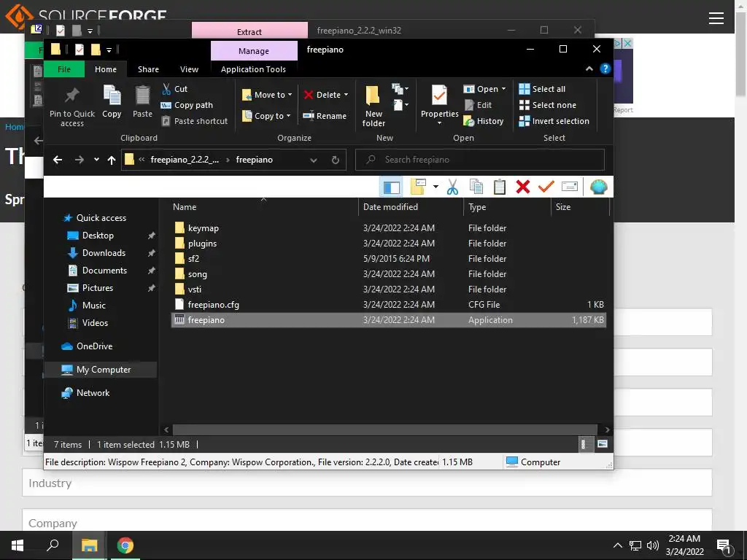The height and width of the screenshot is (560, 747).
Task: Open SourceForge hamburger menu
Action: [716, 18]
